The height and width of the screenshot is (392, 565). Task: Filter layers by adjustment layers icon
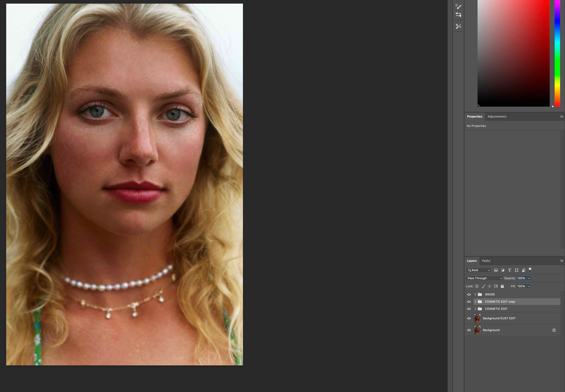coord(503,270)
